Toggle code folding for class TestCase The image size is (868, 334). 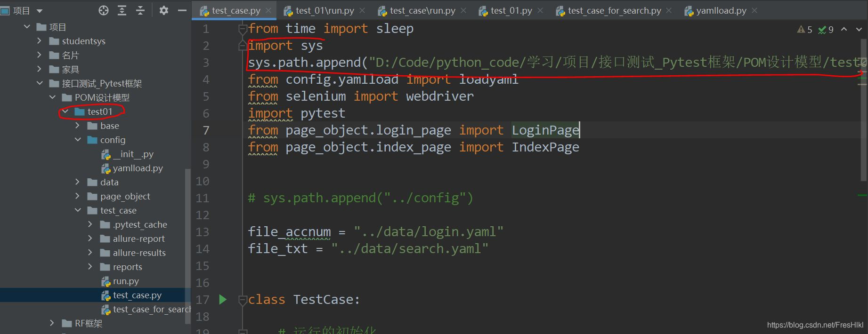243,300
